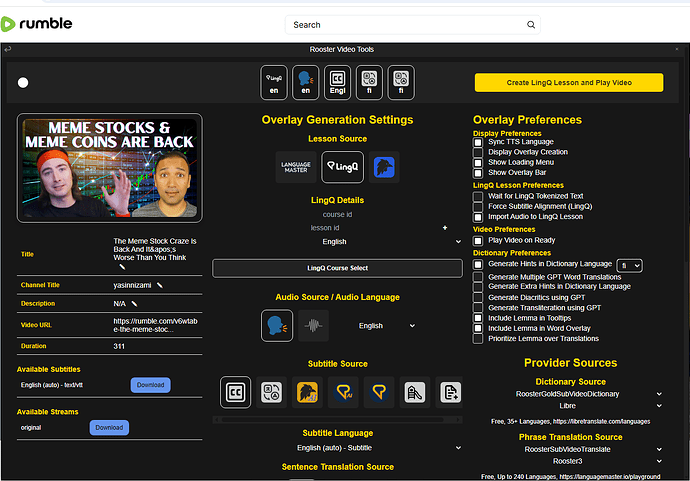Select the plain LingQ subtitle source icon
Viewport: 690px width, 481px height.
tap(379, 392)
